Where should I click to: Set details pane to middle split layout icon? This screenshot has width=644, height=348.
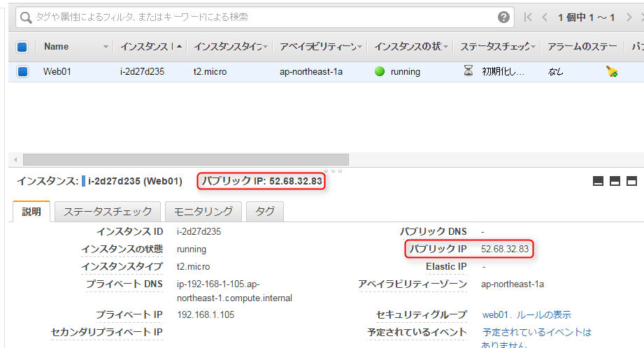click(615, 182)
